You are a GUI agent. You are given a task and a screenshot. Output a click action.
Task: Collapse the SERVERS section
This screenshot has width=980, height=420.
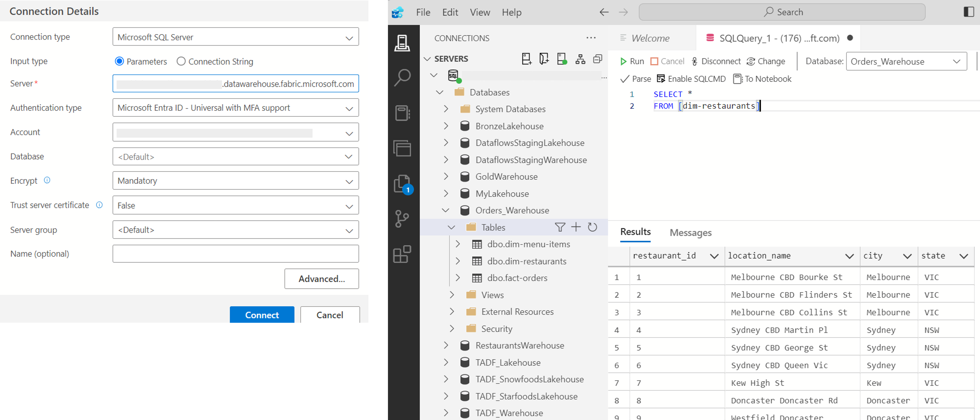coord(427,59)
